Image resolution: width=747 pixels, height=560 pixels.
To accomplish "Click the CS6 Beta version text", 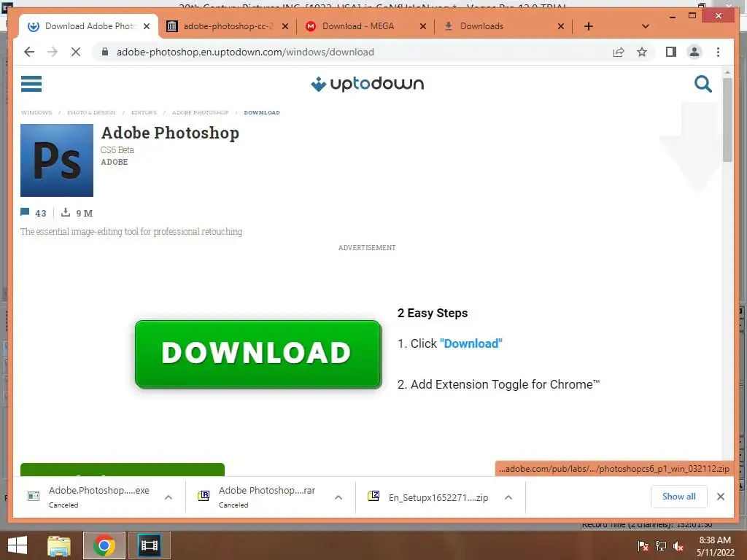I will point(117,149).
